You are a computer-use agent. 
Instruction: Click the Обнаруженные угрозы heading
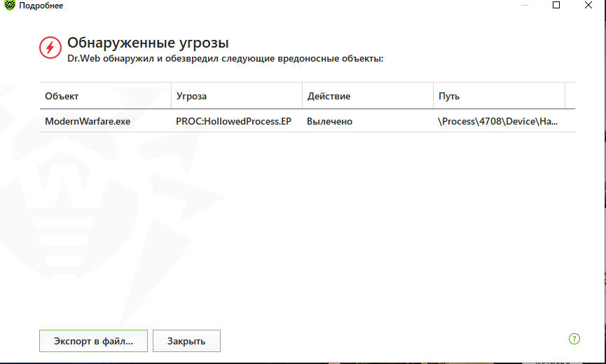tap(148, 43)
